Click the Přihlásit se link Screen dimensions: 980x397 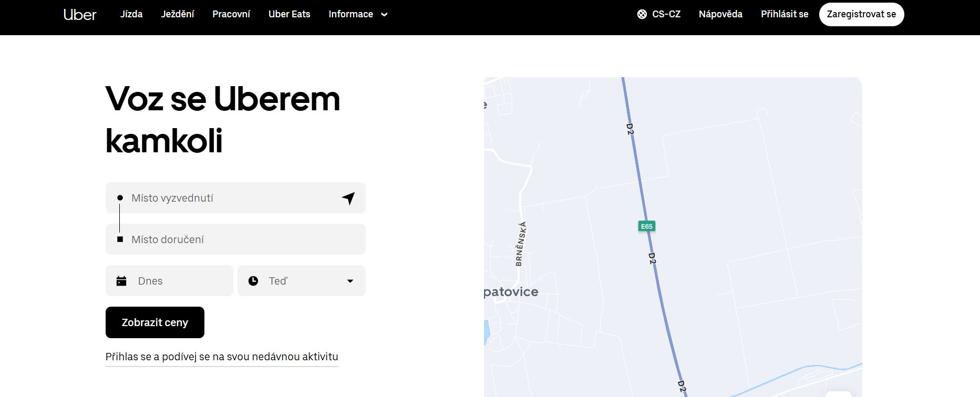[785, 14]
